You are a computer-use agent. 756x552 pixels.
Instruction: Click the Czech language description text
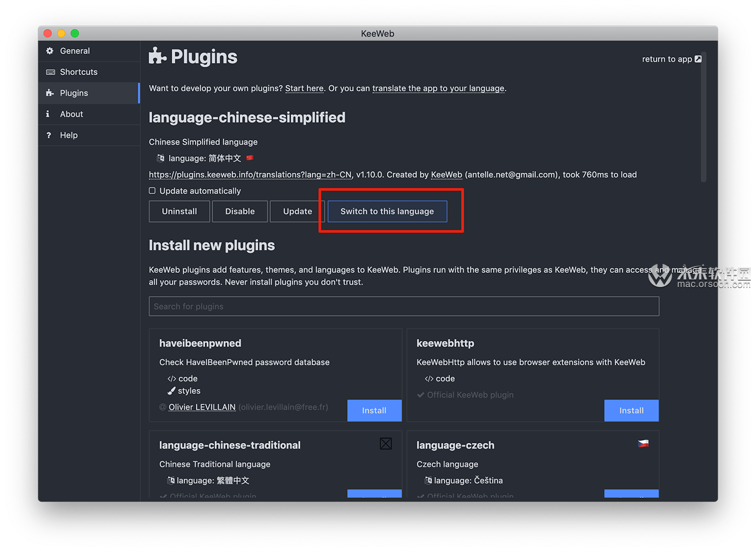click(x=447, y=464)
